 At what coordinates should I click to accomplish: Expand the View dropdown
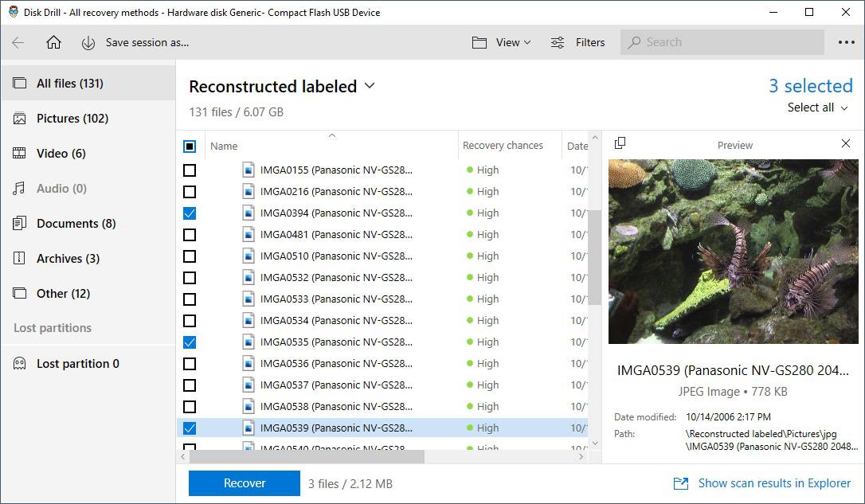point(501,43)
